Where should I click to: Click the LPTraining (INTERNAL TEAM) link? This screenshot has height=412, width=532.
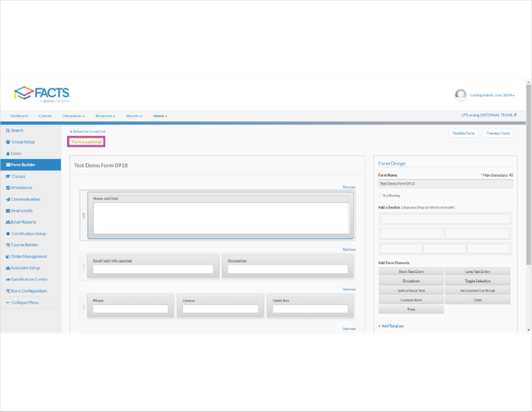tap(487, 115)
